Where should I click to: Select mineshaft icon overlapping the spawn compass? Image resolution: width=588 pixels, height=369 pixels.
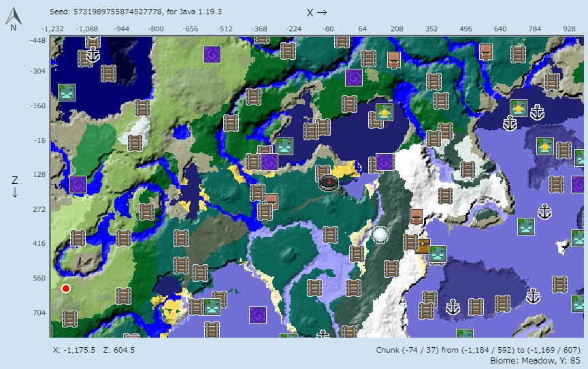pyautogui.click(x=323, y=173)
